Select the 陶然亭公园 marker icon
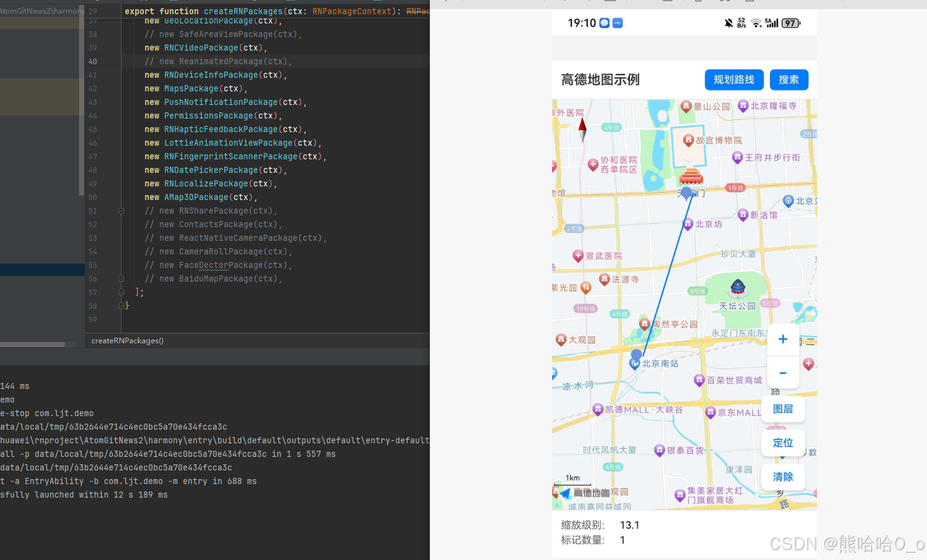This screenshot has width=927, height=560. tap(645, 324)
